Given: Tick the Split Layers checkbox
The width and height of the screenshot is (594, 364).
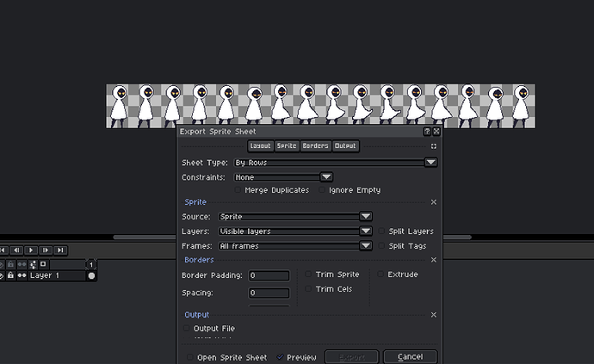Looking at the screenshot, I should [382, 231].
